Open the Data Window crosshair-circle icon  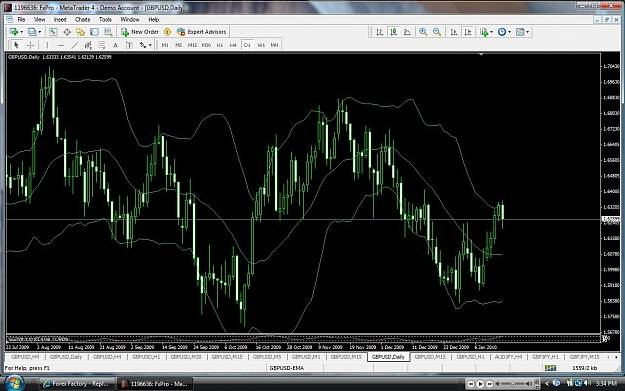pyautogui.click(x=67, y=32)
